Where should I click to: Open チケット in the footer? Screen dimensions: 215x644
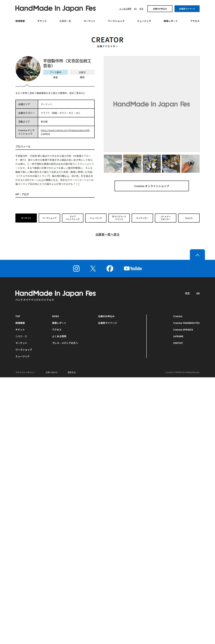pos(20,330)
